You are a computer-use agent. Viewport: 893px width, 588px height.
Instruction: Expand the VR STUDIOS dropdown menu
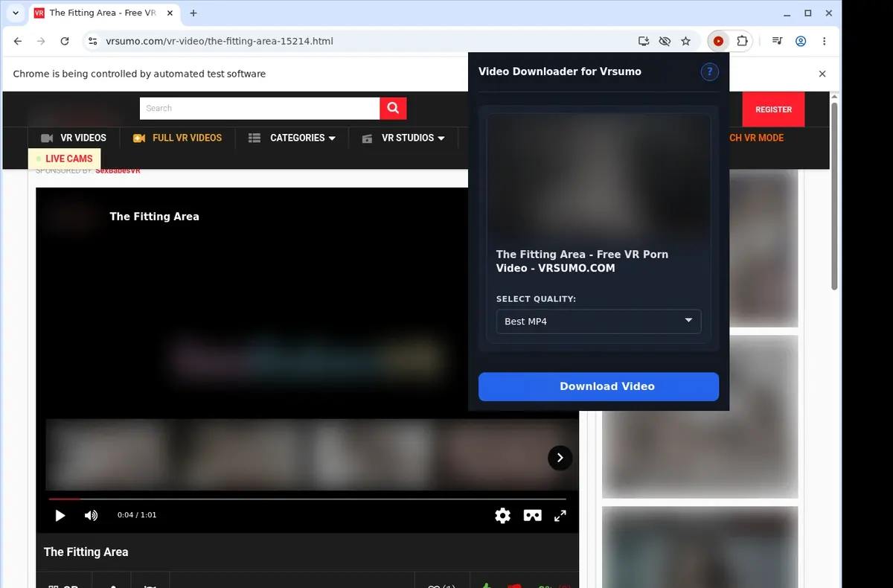[403, 138]
